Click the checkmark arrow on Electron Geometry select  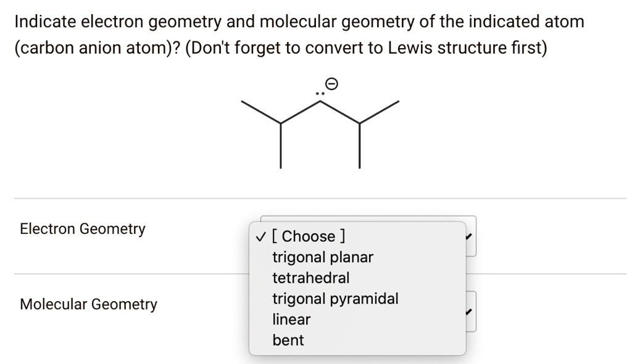click(467, 236)
